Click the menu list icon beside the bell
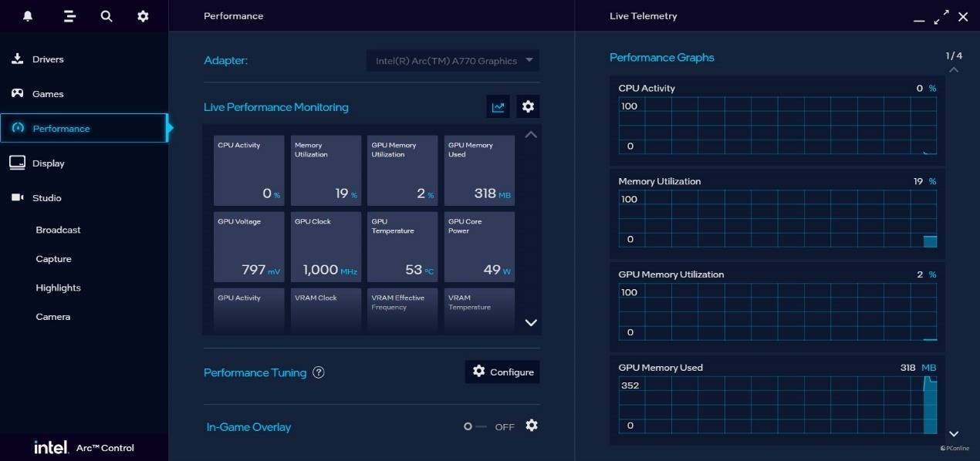Image resolution: width=980 pixels, height=461 pixels. [x=69, y=16]
